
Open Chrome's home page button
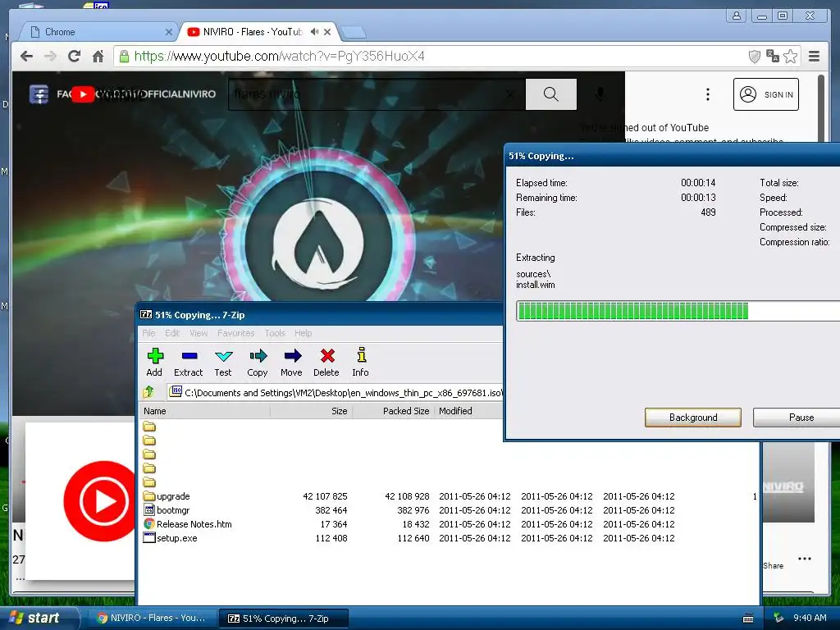coord(98,57)
